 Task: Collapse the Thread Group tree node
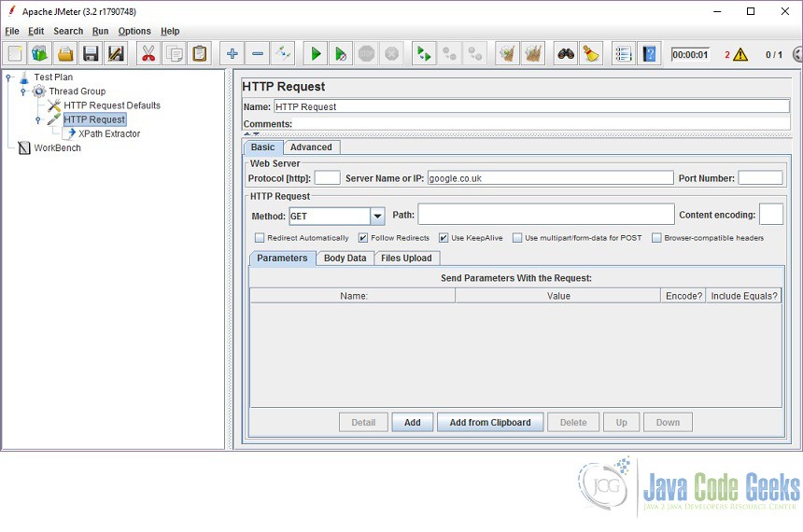[x=23, y=91]
